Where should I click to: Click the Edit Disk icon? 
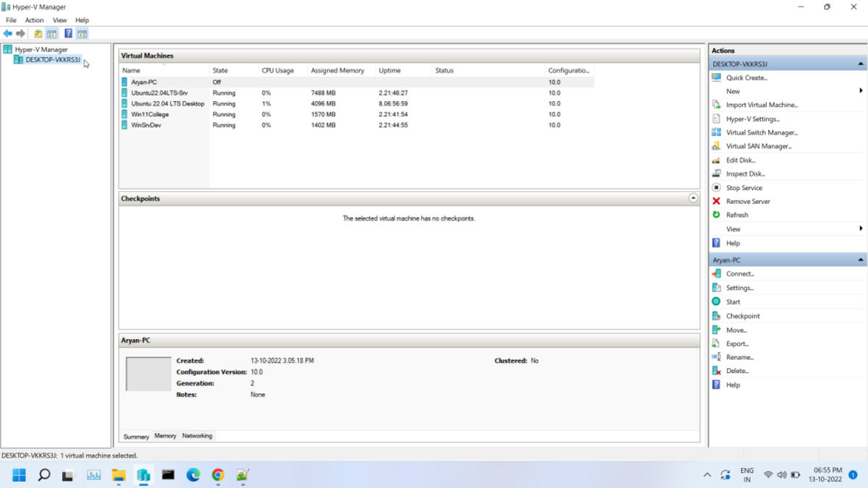pos(716,160)
